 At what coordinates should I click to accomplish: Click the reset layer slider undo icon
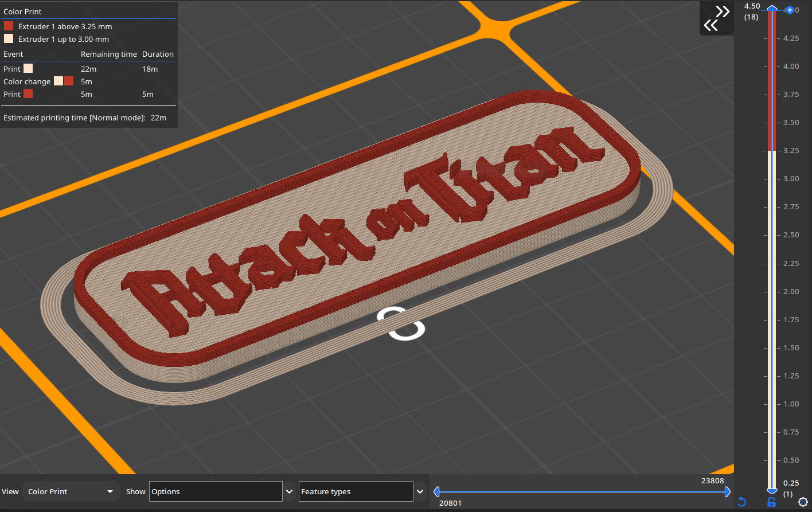[x=741, y=502]
